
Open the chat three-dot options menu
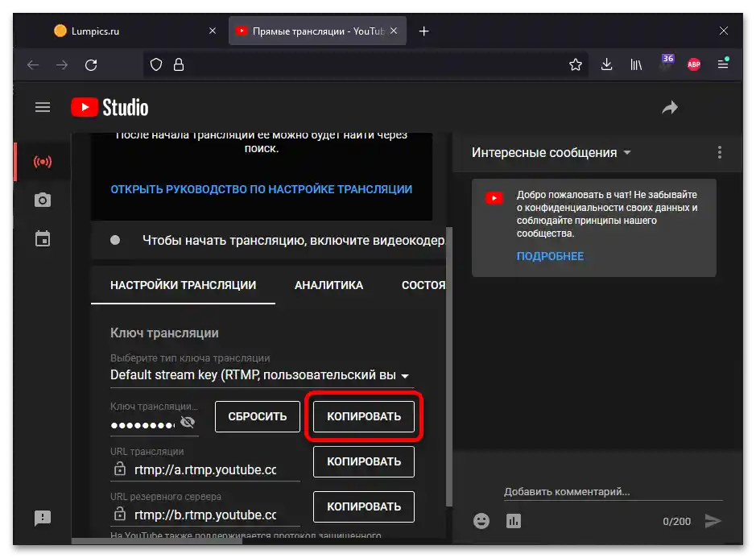719,152
